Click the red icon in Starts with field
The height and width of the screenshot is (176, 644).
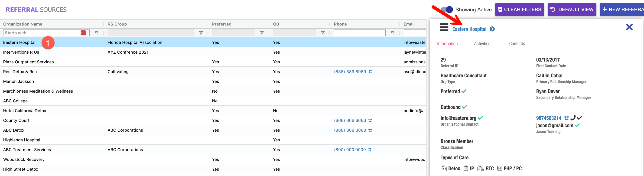coord(83,33)
